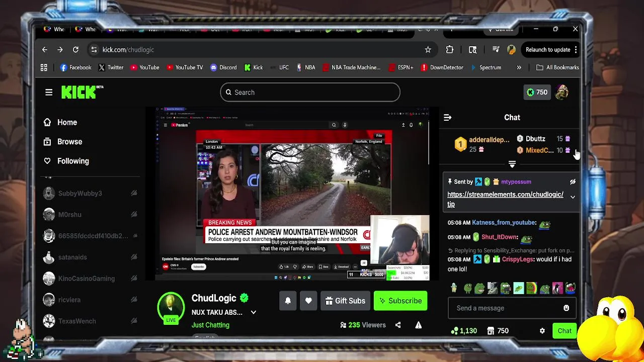This screenshot has width=644, height=362.
Task: Open the streamelements tip link
Action: click(x=505, y=199)
